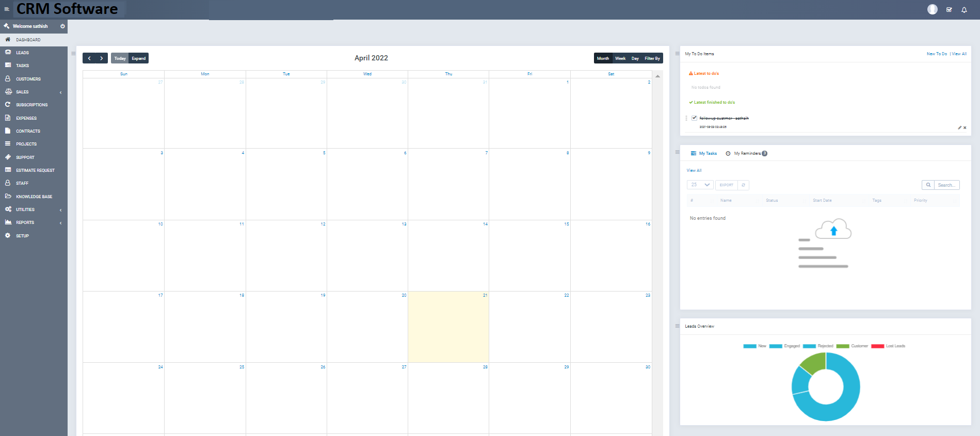Type in the tasks Search field
Image resolution: width=980 pixels, height=436 pixels.
point(947,185)
